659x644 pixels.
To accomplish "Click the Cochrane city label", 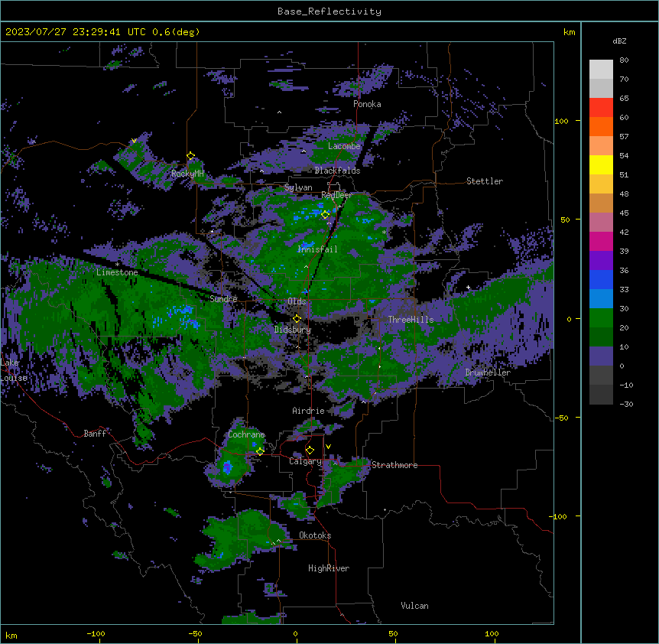I will tap(246, 434).
